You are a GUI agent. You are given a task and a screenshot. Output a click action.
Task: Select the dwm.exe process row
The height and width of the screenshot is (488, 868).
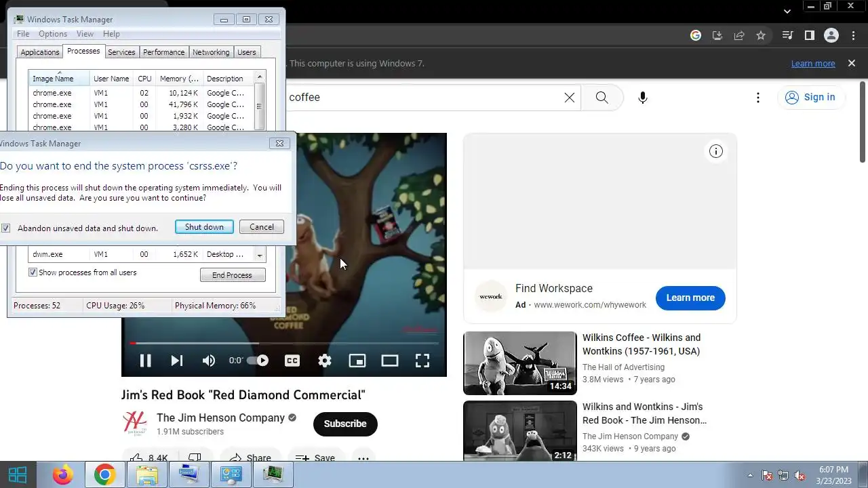141,254
